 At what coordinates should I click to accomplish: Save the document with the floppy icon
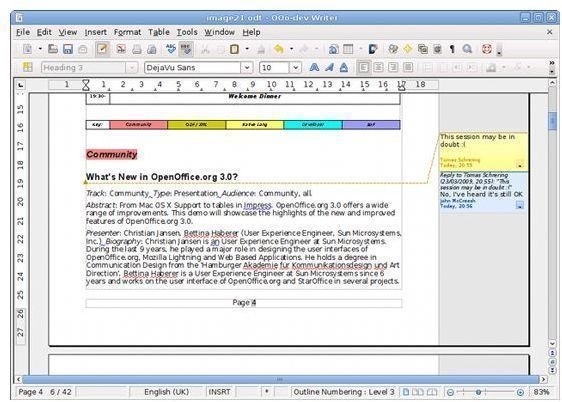pyautogui.click(x=68, y=49)
